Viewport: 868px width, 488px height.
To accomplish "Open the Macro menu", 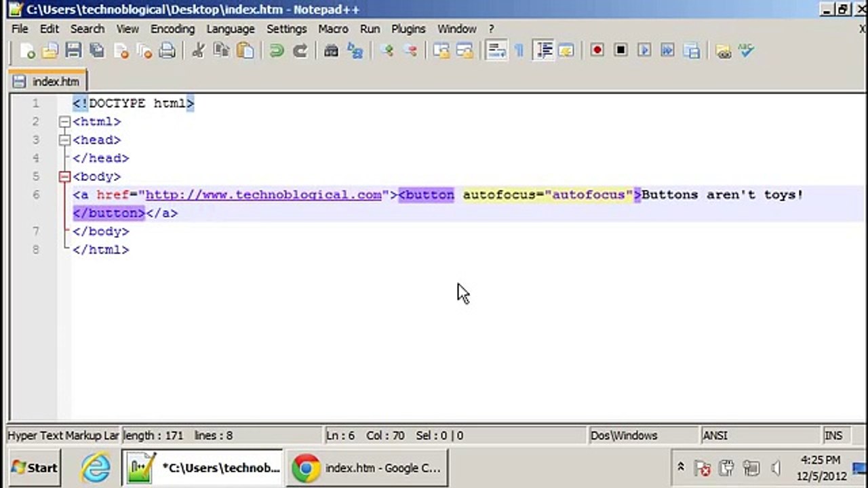I will coord(333,29).
